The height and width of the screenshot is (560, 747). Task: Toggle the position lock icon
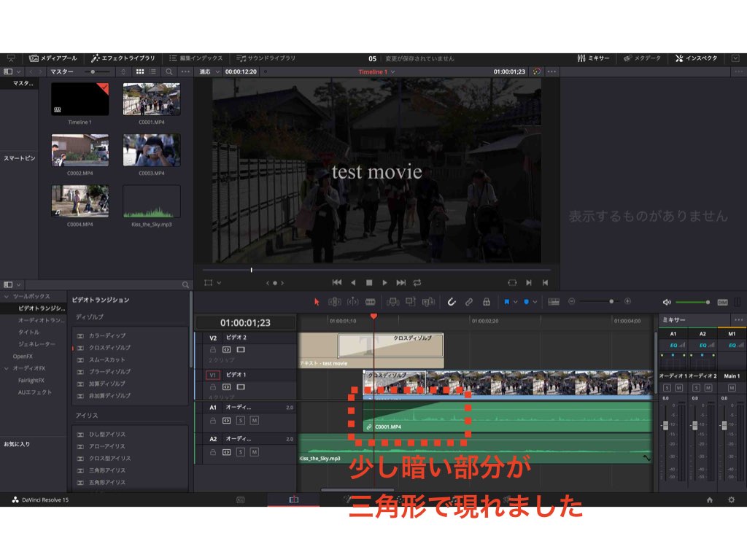click(487, 302)
